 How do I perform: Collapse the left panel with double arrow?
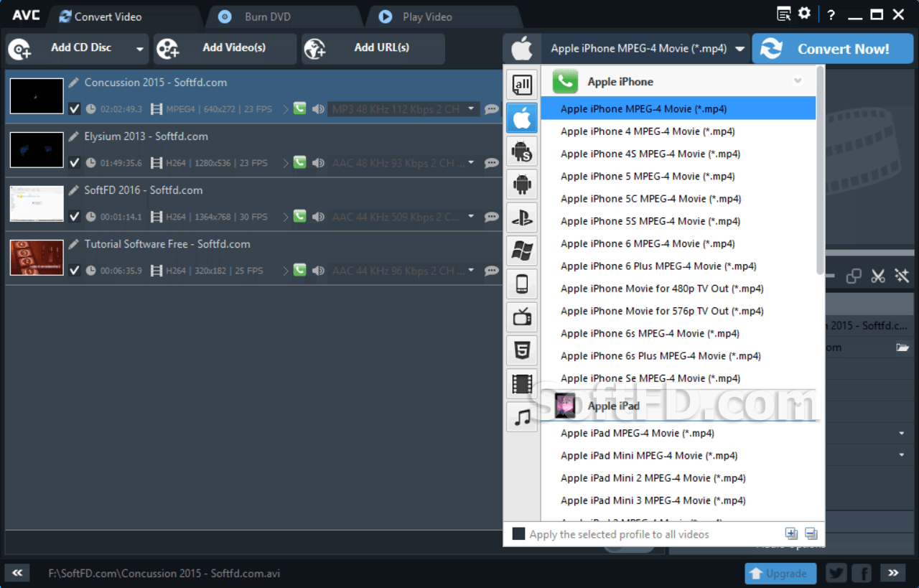(x=17, y=573)
